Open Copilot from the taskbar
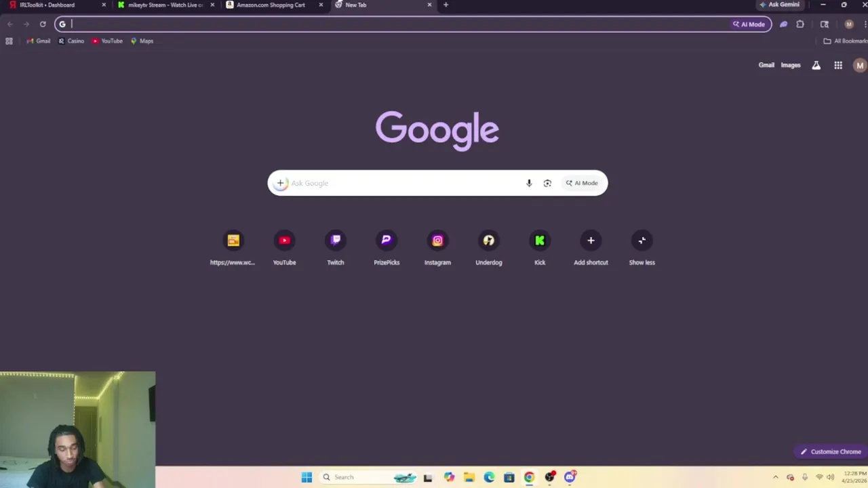Screen dimensions: 868x488 click(449, 477)
